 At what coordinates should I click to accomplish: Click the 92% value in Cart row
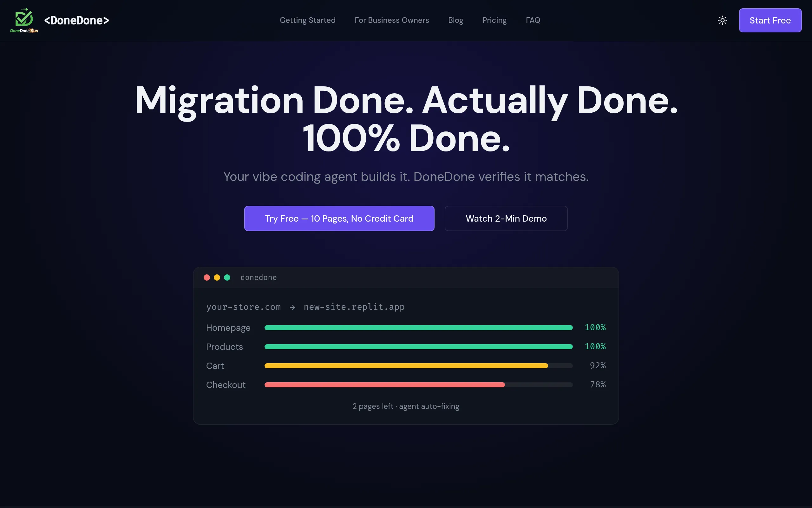pyautogui.click(x=598, y=365)
